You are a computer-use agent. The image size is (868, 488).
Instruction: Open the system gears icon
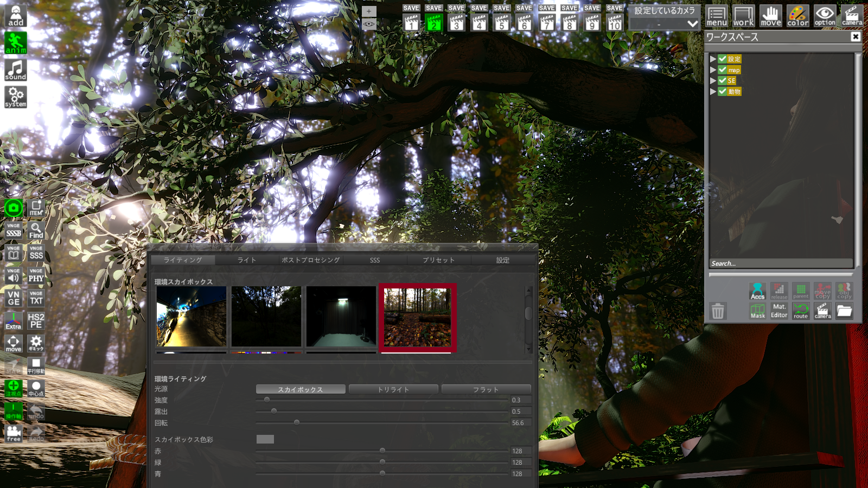coord(16,97)
